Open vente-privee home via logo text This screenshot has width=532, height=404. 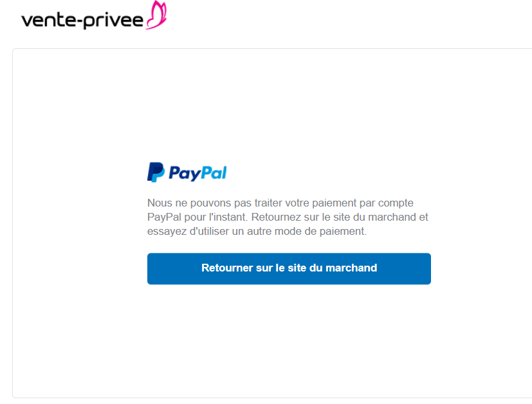coord(82,21)
